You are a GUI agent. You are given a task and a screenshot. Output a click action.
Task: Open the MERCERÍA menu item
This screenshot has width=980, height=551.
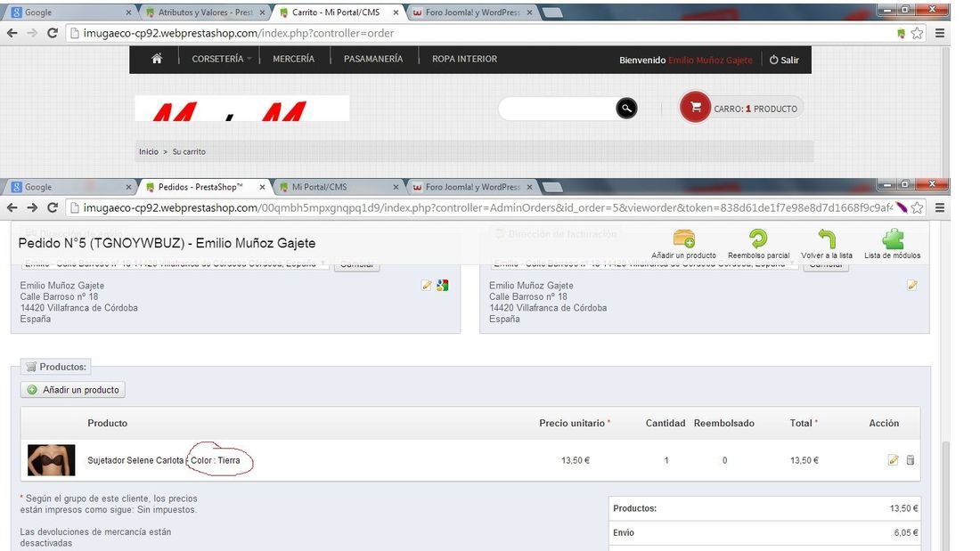point(293,59)
